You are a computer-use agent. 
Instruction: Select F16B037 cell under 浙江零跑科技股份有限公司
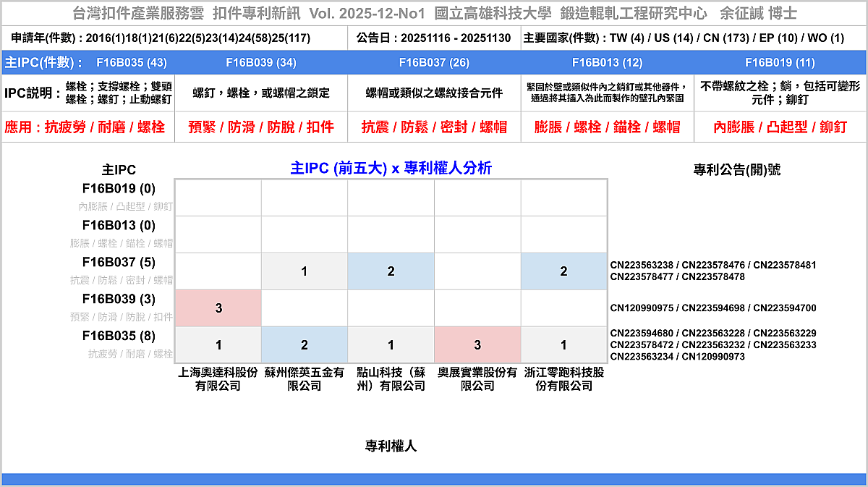pyautogui.click(x=563, y=271)
